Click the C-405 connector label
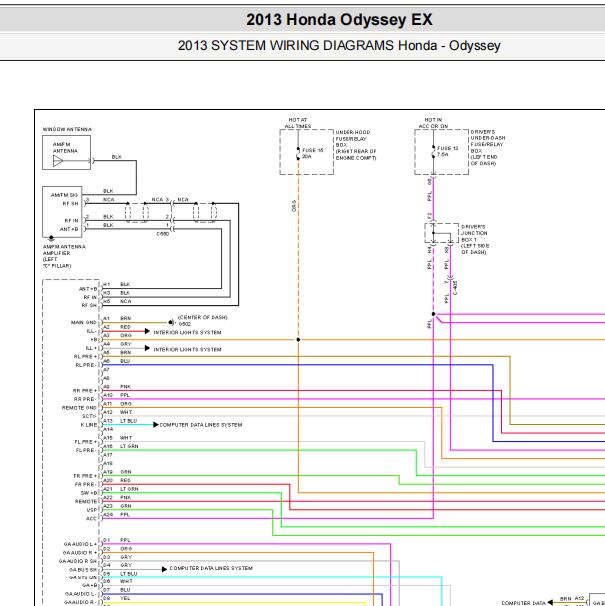 455,288
